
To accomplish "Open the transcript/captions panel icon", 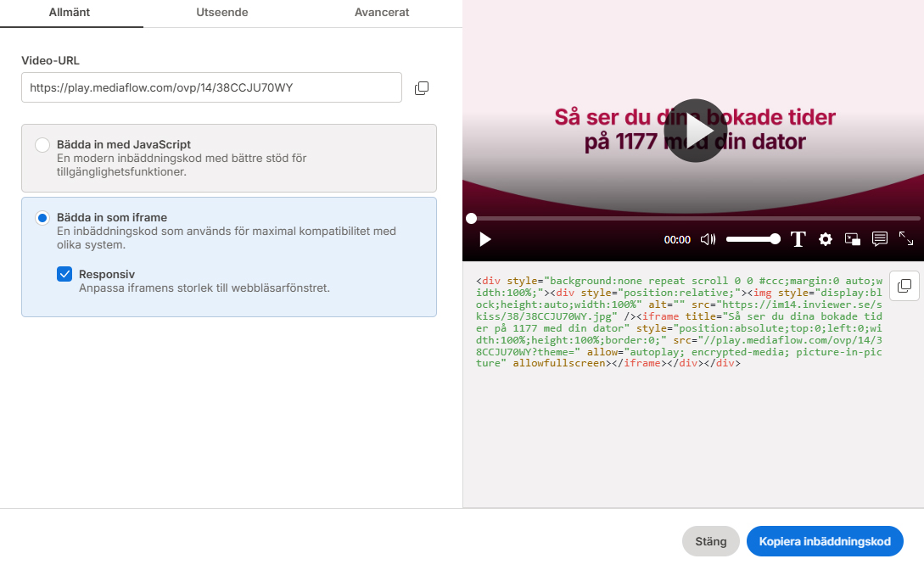I will [x=880, y=240].
